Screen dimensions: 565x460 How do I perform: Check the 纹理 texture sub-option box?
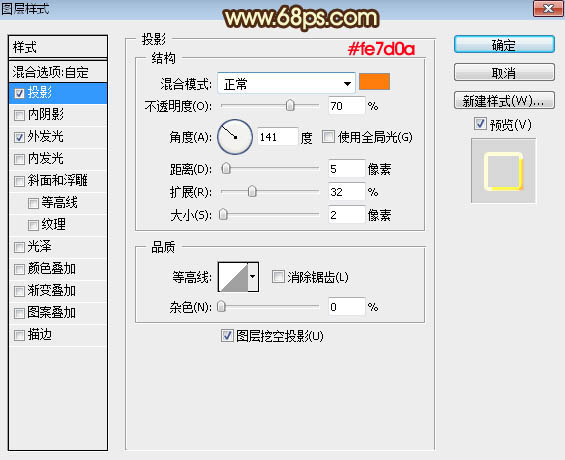point(33,225)
